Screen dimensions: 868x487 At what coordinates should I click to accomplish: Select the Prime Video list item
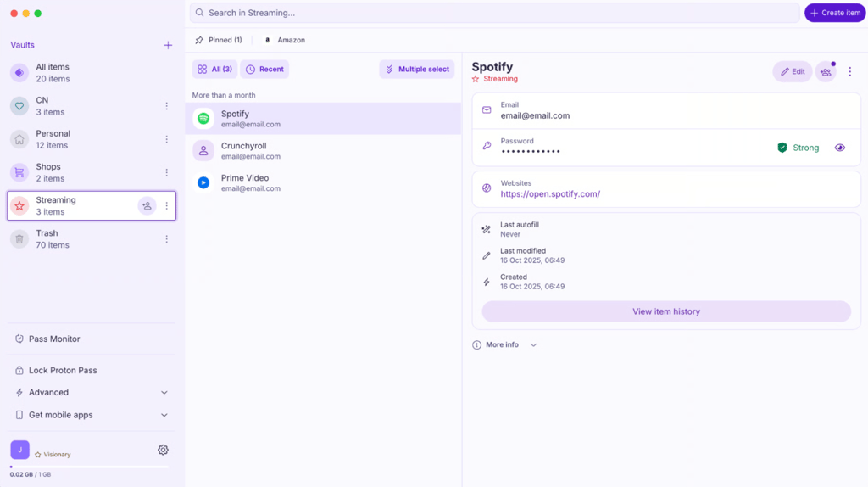pos(323,182)
